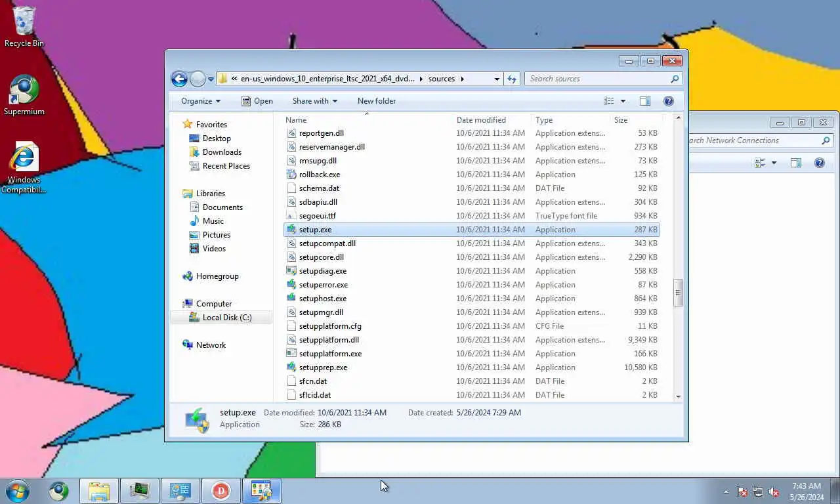Select setupplatform.cfg file row
The height and width of the screenshot is (504, 840).
tap(471, 326)
